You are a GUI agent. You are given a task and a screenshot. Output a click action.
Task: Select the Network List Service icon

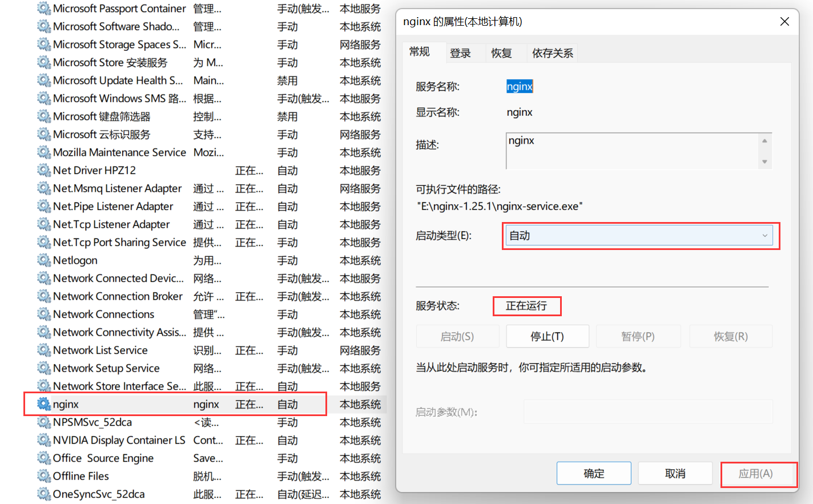44,350
